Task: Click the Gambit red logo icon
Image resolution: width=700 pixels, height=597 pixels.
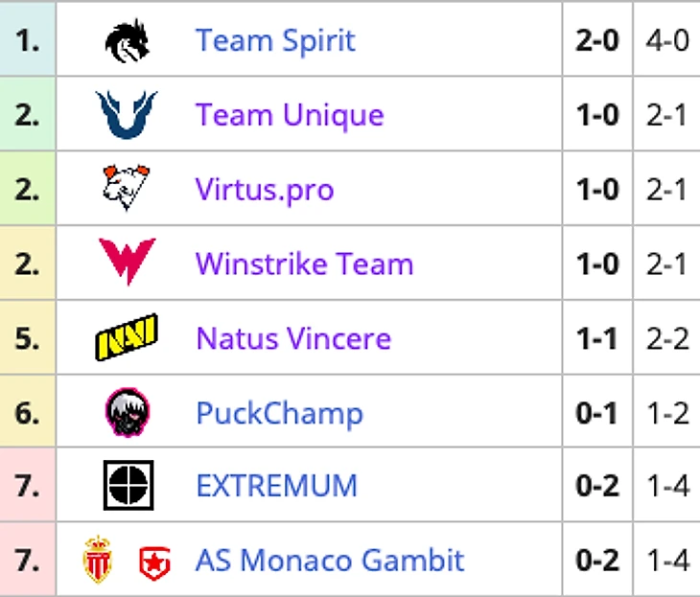Action: (x=153, y=562)
